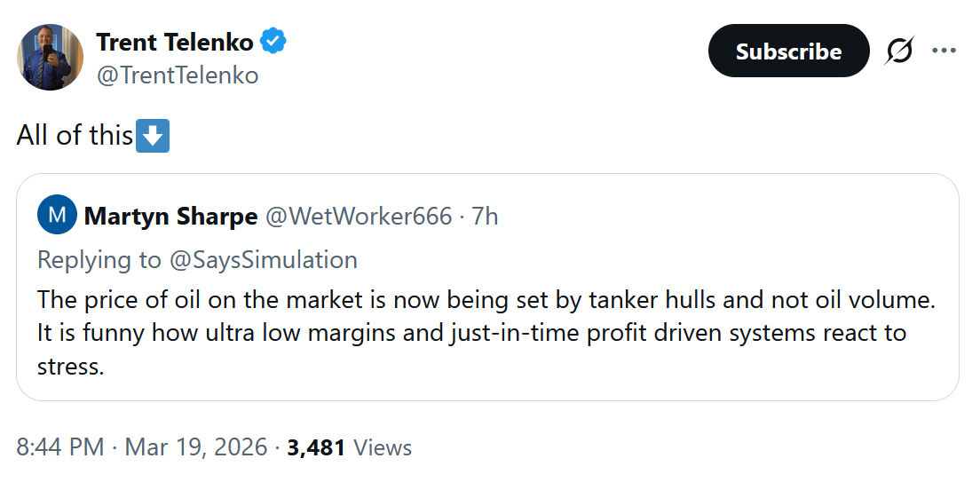Click the 8:44 PM time link
The image size is (980, 482).
click(59, 447)
